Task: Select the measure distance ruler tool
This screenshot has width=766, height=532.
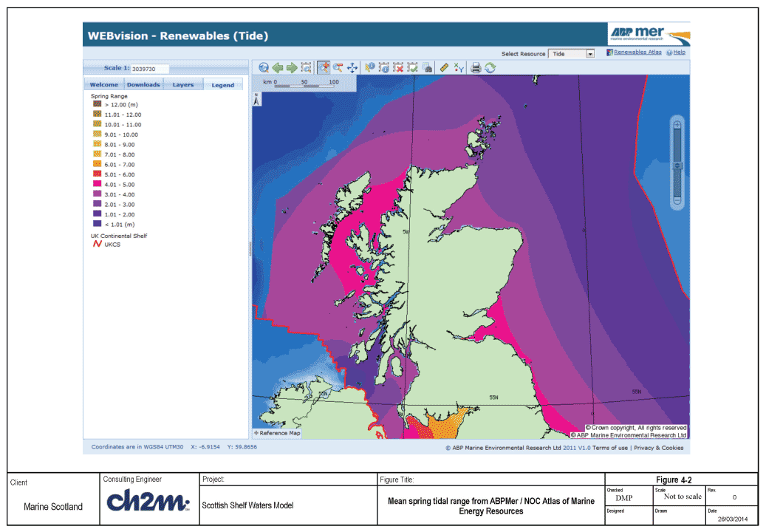Action: coord(444,68)
